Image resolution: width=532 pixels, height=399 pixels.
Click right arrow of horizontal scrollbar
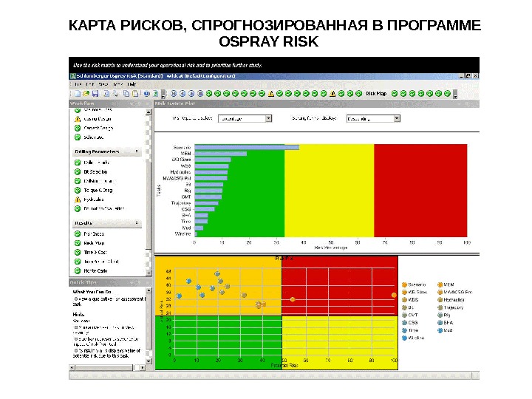click(142, 367)
